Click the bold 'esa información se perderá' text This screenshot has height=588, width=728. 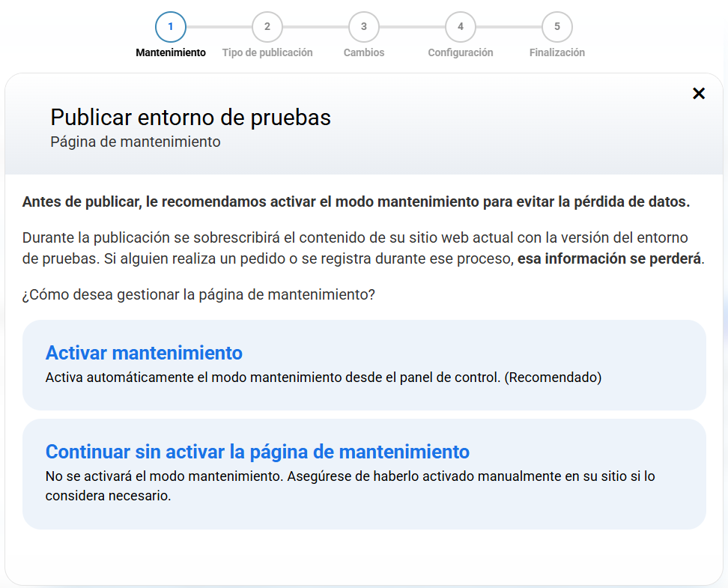point(609,258)
